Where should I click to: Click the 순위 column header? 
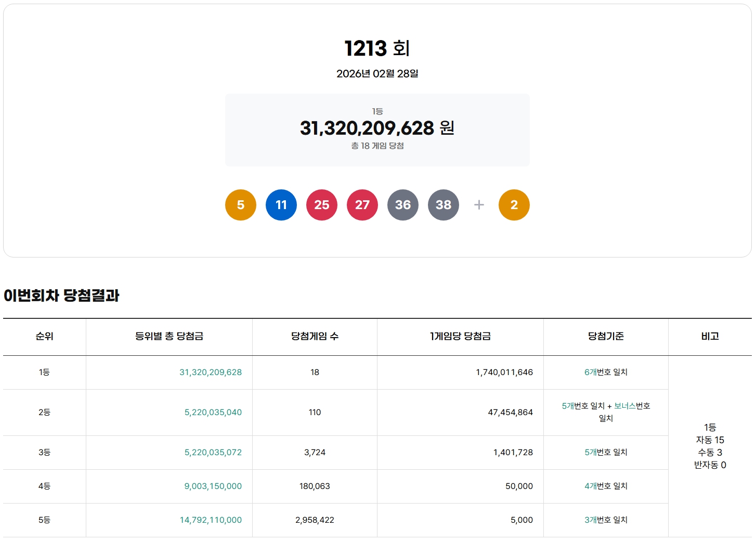coord(45,337)
